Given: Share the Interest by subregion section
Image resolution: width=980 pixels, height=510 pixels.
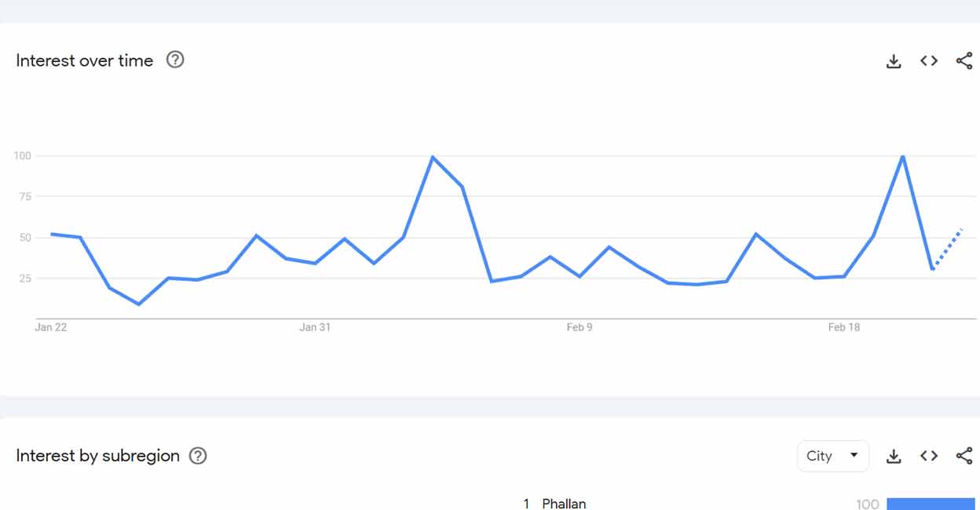Looking at the screenshot, I should pyautogui.click(x=964, y=456).
